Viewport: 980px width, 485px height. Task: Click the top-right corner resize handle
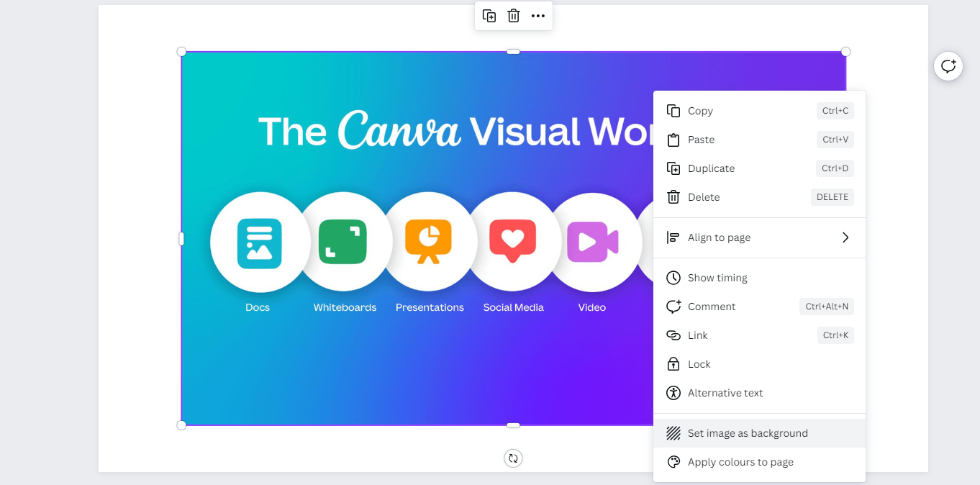pos(846,52)
